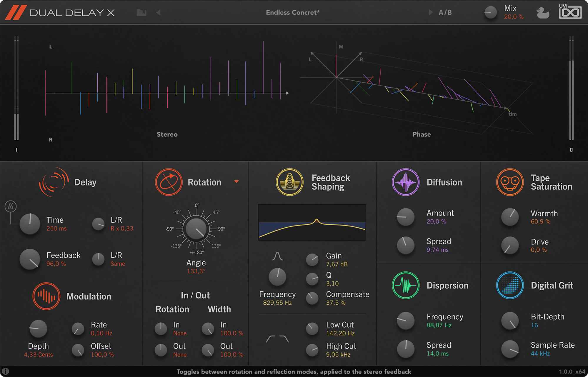Click the Compensate knob
Viewport: 588px width, 377px height.
click(x=312, y=298)
